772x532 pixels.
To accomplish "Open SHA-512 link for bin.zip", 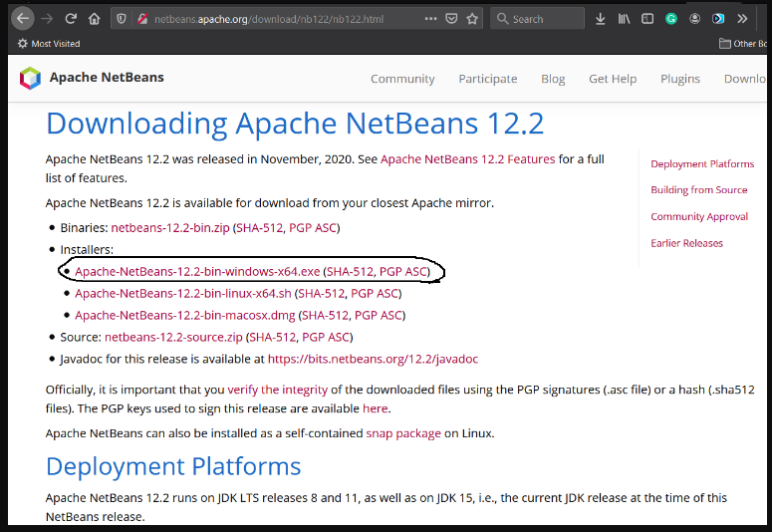I will click(259, 227).
